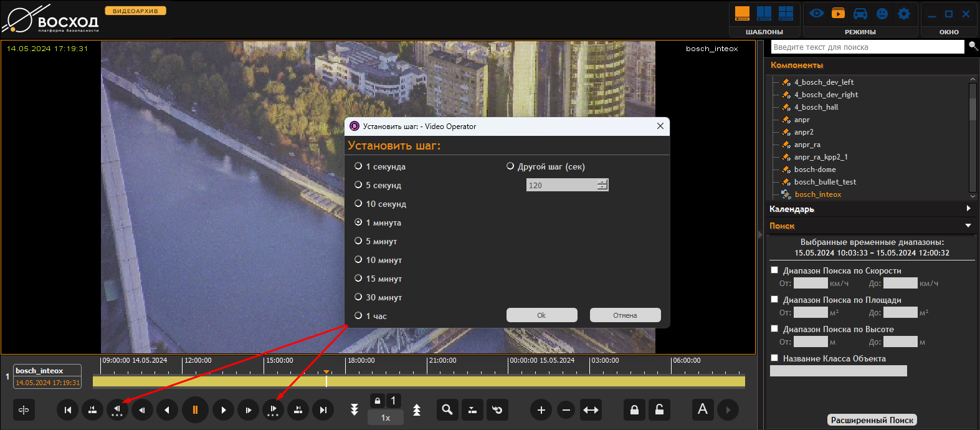This screenshot has height=430, width=980.
Task: Click the pause button in playback controls
Action: coord(195,409)
